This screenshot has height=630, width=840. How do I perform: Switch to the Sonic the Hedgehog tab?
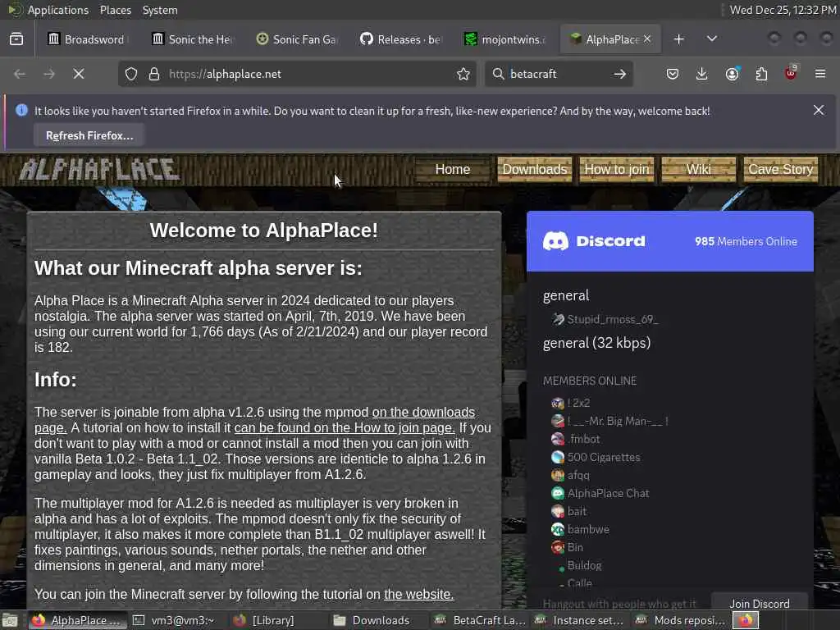(193, 39)
